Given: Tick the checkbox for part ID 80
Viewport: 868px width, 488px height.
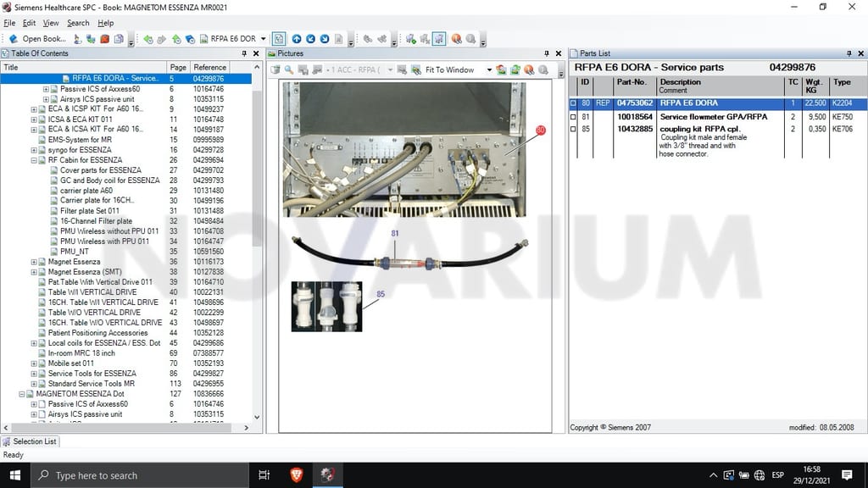Looking at the screenshot, I should 573,103.
